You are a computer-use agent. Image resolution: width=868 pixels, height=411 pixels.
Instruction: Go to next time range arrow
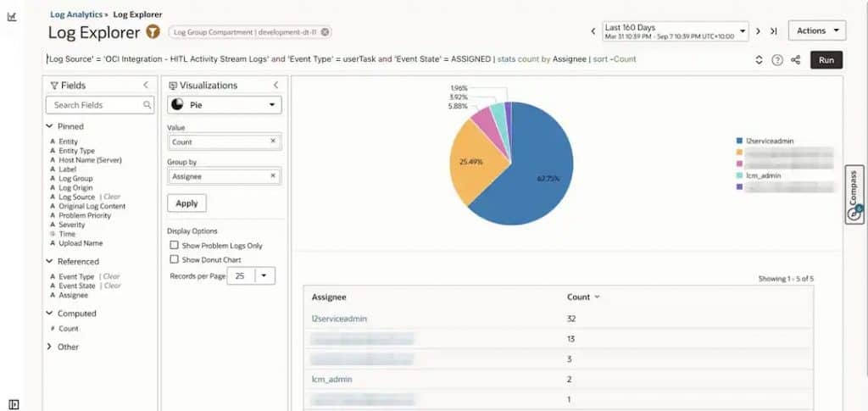[x=758, y=31]
